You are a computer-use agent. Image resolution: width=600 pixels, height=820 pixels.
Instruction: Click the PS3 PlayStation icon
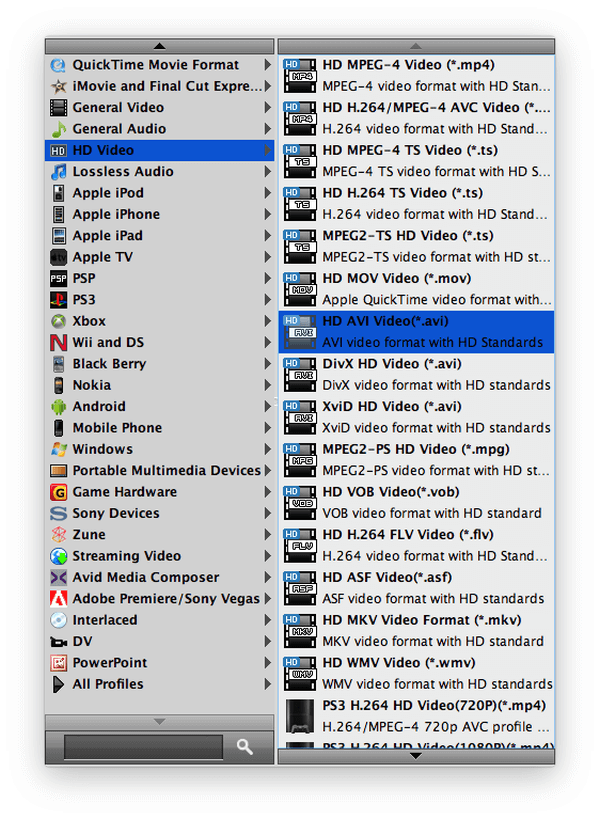coord(58,300)
